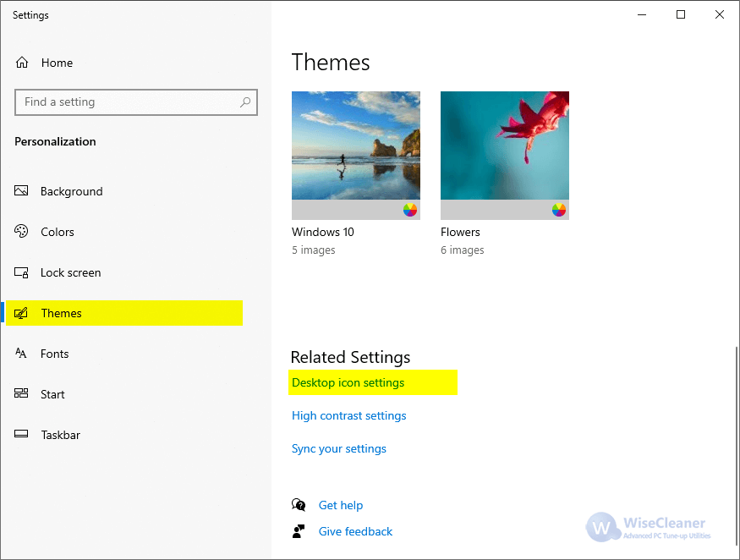Screen dimensions: 740x560
Task: Open Sync your settings link
Action: [x=339, y=449]
